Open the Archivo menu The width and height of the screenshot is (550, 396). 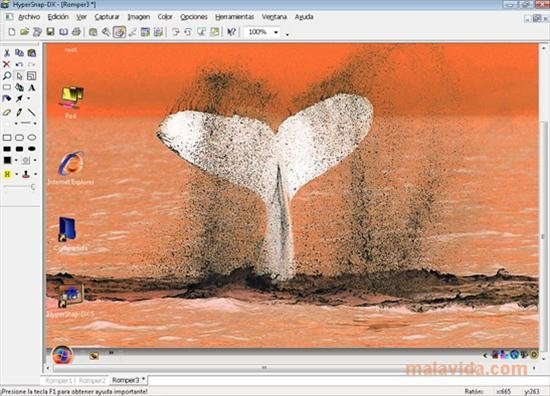point(29,17)
